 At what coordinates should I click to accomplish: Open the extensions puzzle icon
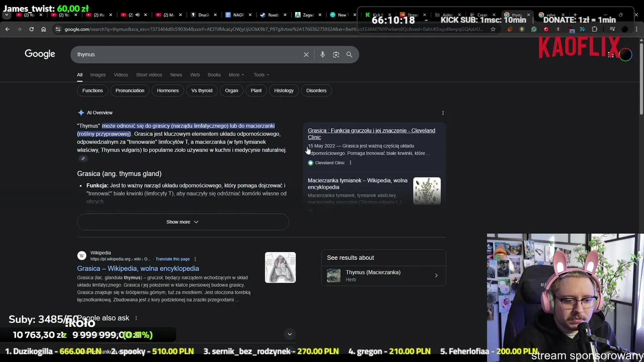[x=594, y=29]
